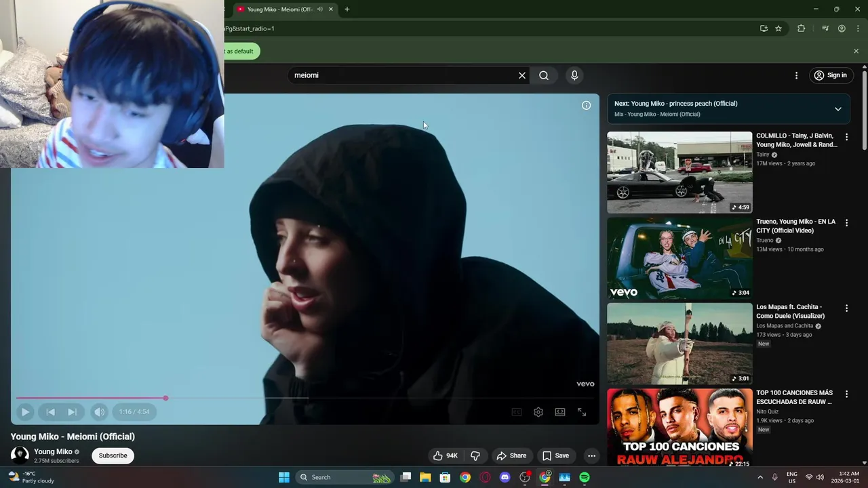Go to the previous video
Viewport: 868px width, 488px height.
[x=50, y=411]
